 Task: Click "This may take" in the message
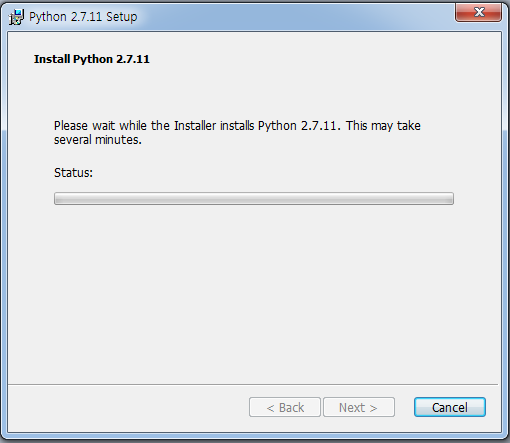tap(383, 126)
